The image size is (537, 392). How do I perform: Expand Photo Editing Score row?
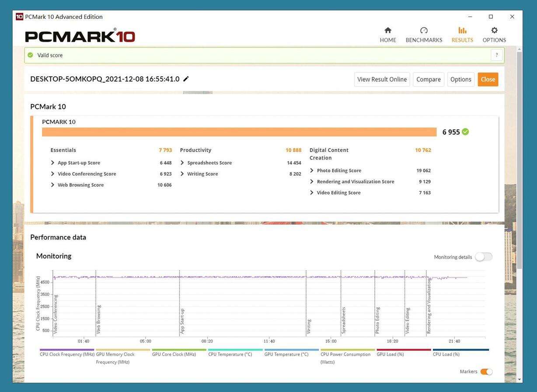coord(312,170)
